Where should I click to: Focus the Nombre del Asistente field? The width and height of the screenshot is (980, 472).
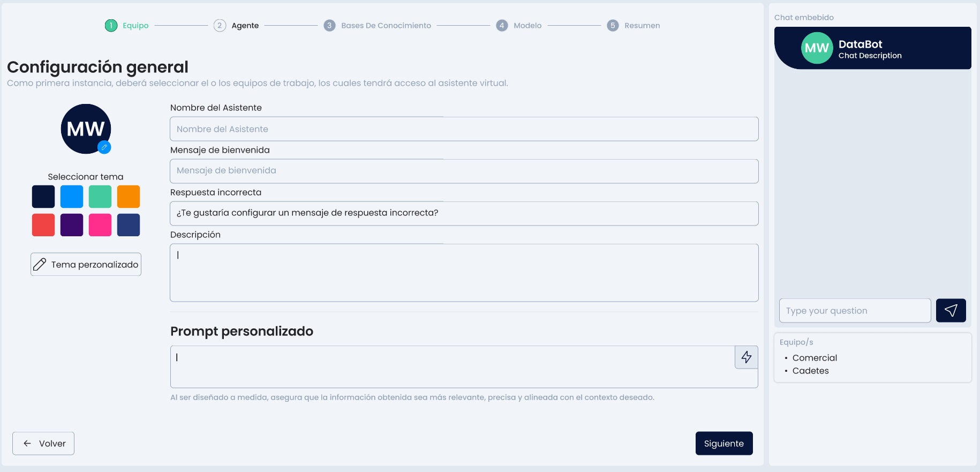pos(464,129)
